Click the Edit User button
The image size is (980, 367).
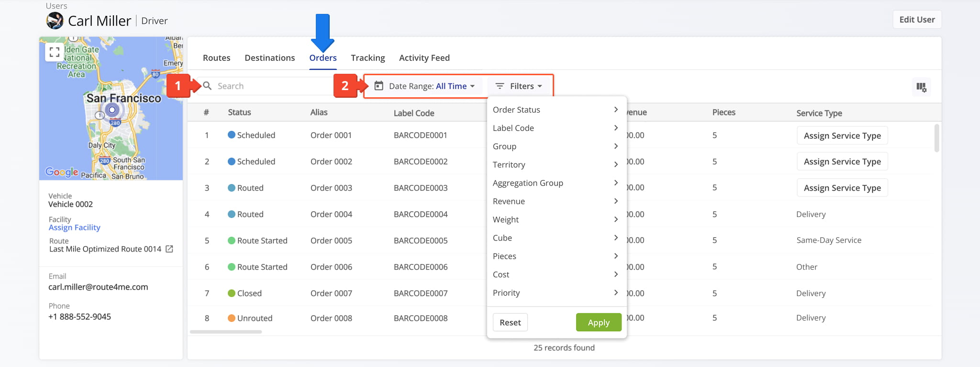pos(916,20)
